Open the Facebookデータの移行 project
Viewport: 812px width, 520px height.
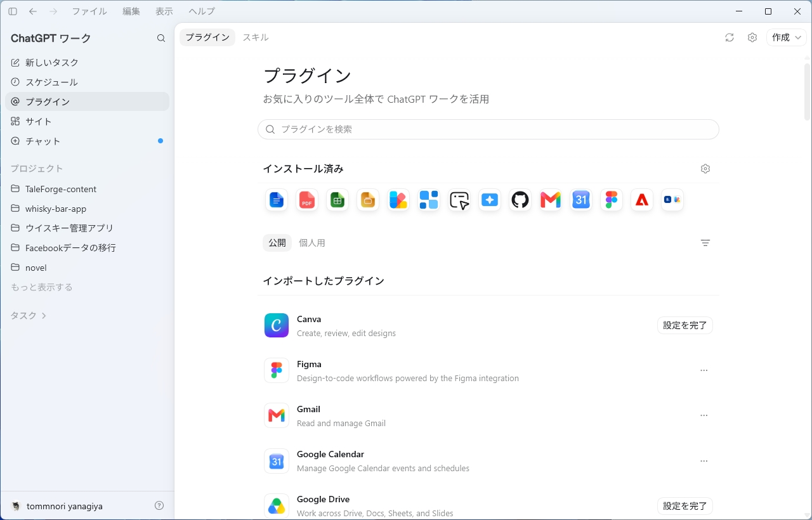click(x=88, y=248)
